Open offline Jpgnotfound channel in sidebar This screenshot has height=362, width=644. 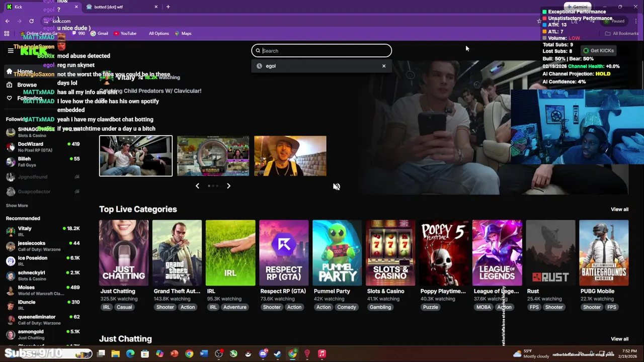pyautogui.click(x=43, y=177)
